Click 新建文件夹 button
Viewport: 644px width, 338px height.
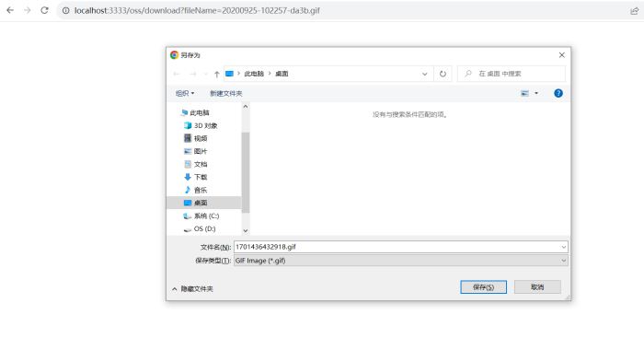click(226, 93)
